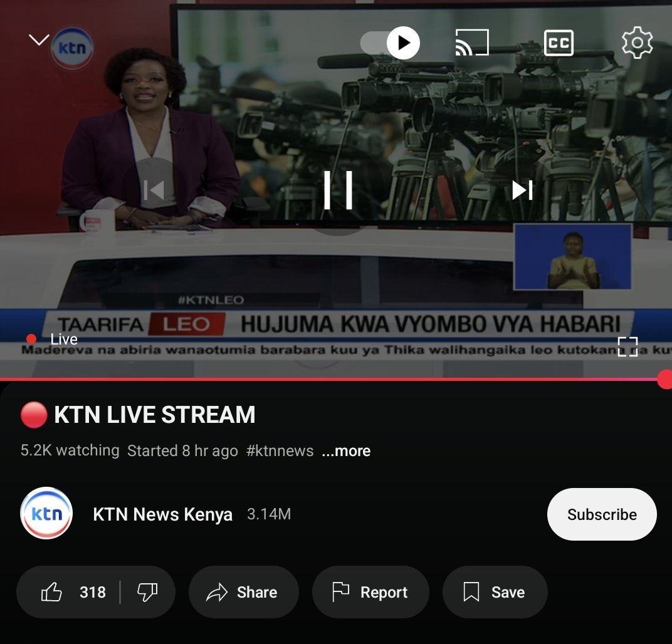672x644 pixels.
Task: Collapse the video player with the chevron
Action: [x=39, y=39]
